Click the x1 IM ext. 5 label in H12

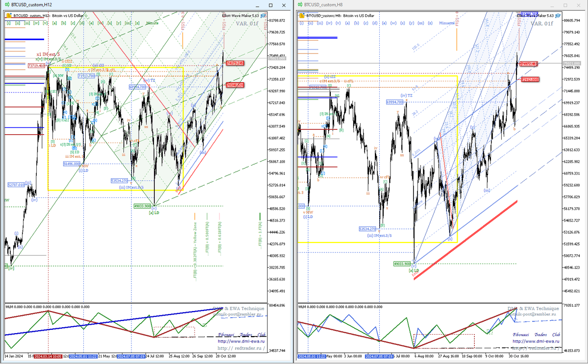click(x=48, y=54)
